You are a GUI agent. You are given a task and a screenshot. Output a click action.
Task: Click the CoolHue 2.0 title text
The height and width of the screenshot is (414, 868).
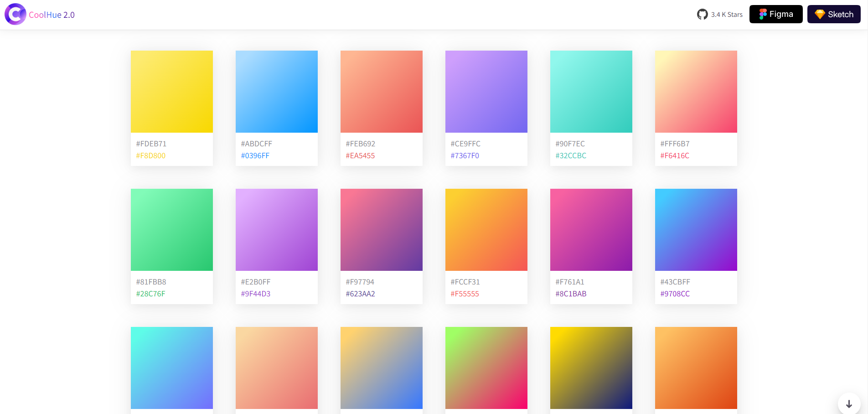tap(52, 15)
